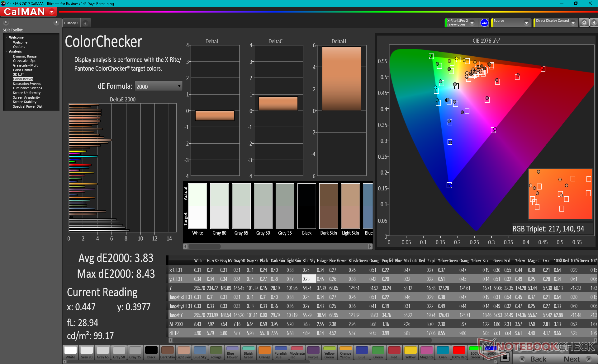Open the CalMAN logo menu arrow
The image size is (598, 364).
[x=52, y=12]
